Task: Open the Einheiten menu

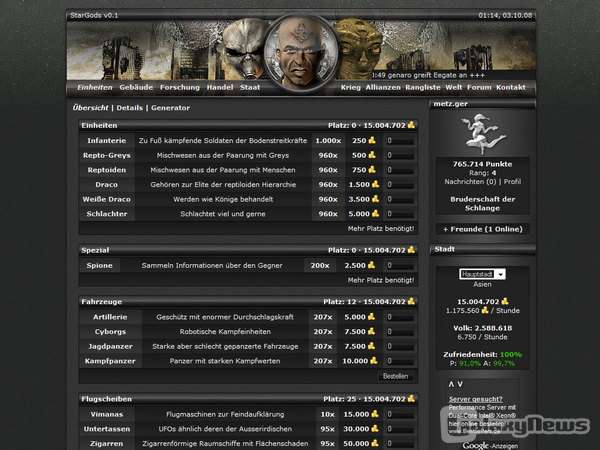Action: tap(95, 87)
